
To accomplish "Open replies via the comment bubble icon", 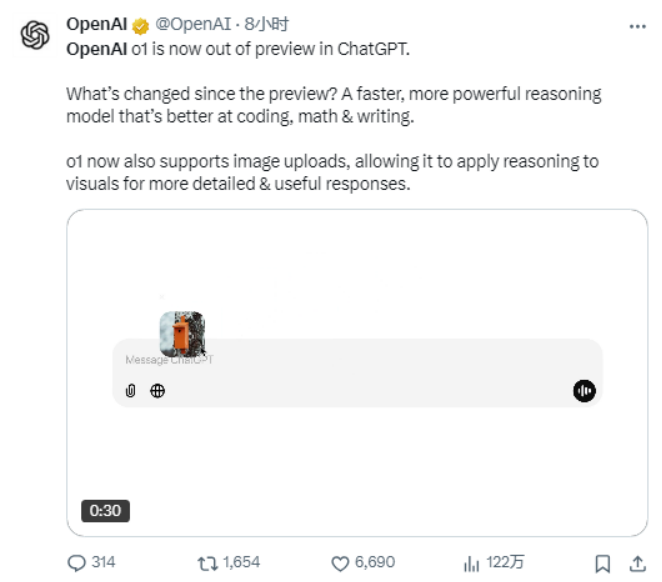I will (77, 563).
